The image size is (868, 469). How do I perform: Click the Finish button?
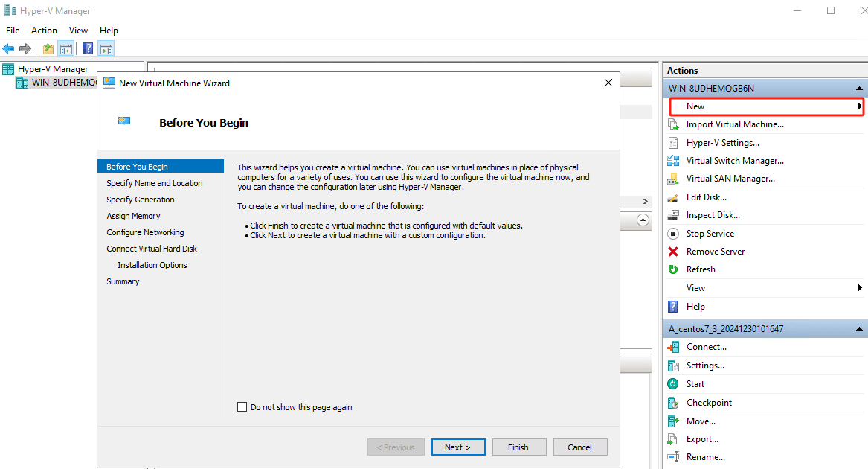519,447
